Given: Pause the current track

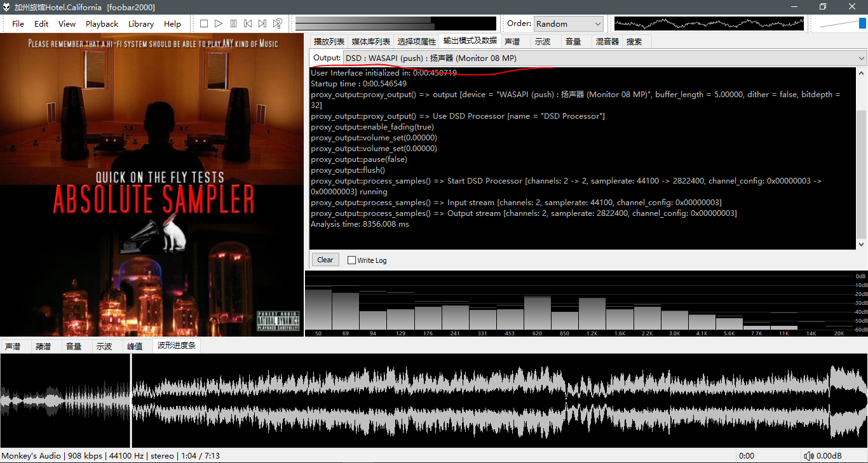Looking at the screenshot, I should (x=233, y=23).
